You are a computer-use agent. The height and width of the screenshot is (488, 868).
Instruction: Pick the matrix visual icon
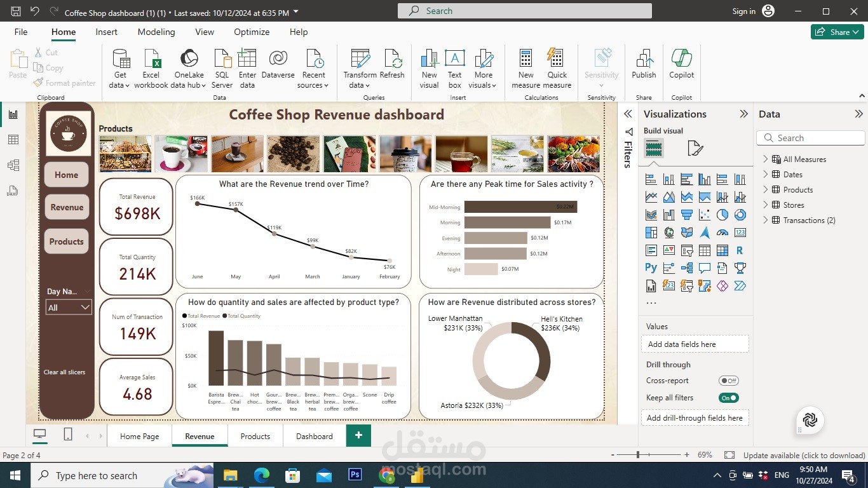722,250
